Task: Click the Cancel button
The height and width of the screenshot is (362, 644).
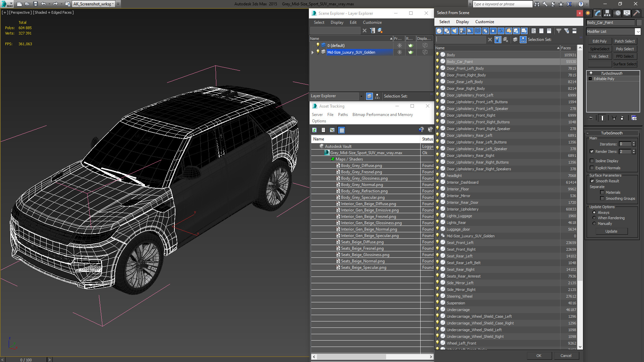Action: click(x=566, y=356)
